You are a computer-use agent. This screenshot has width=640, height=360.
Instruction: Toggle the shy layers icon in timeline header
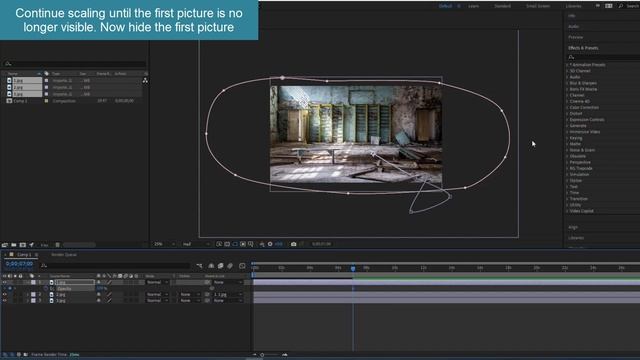point(211,266)
